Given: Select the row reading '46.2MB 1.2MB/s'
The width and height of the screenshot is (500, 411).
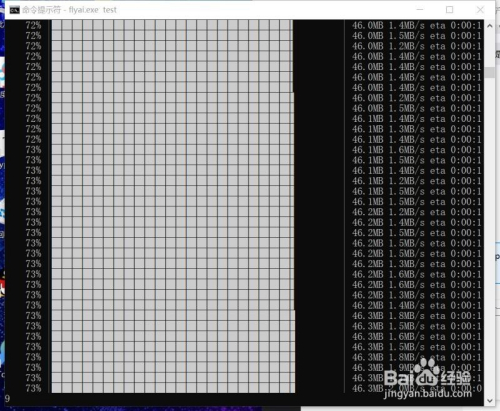Looking at the screenshot, I should 253,212.
